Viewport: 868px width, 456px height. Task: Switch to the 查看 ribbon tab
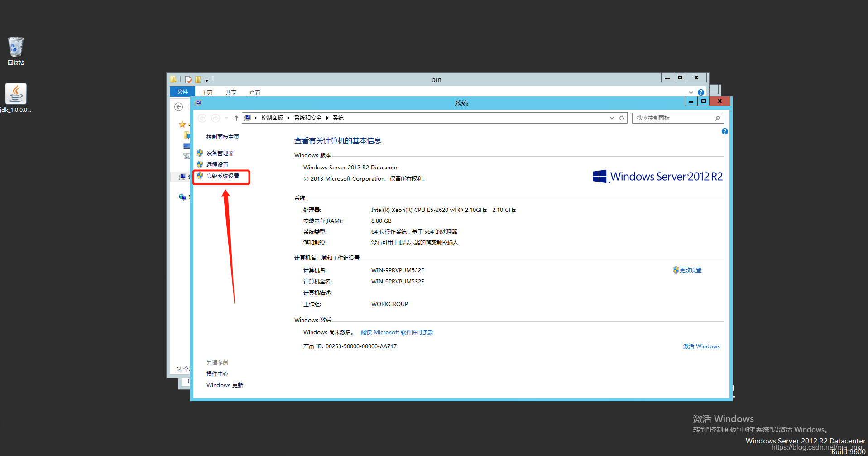[255, 92]
